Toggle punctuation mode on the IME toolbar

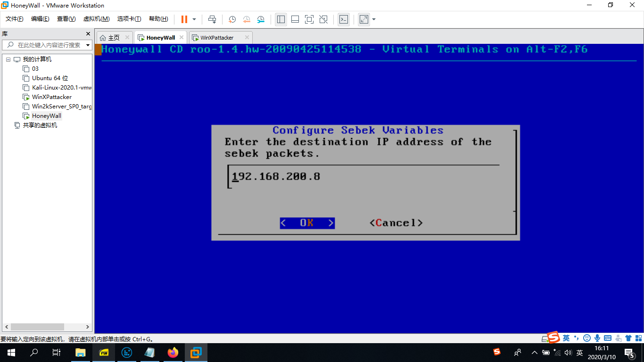pos(576,338)
